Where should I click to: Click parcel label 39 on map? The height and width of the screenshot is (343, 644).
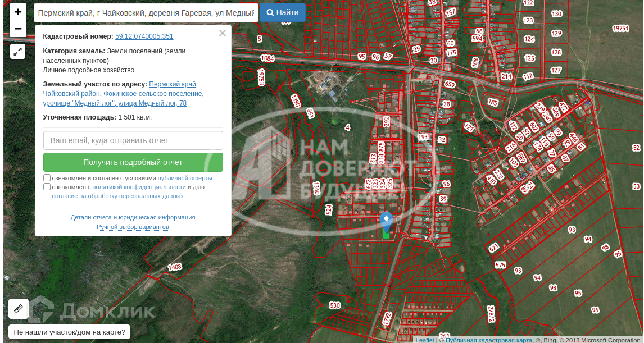pos(443,199)
